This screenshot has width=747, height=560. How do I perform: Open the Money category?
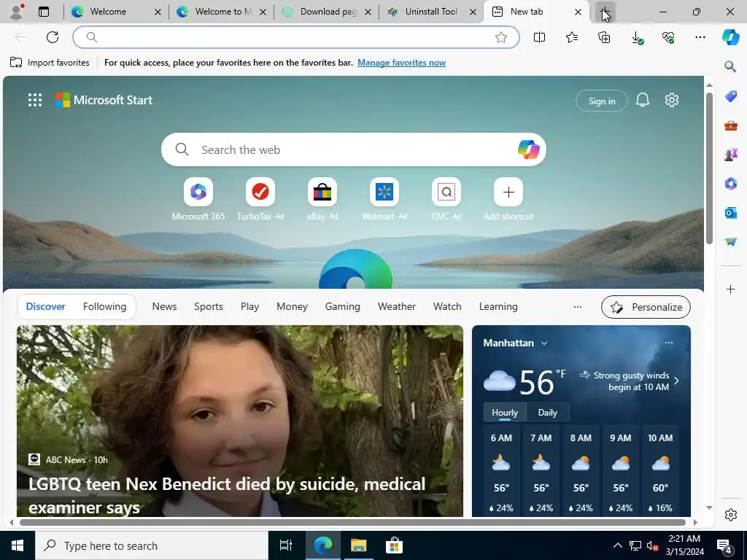(292, 307)
